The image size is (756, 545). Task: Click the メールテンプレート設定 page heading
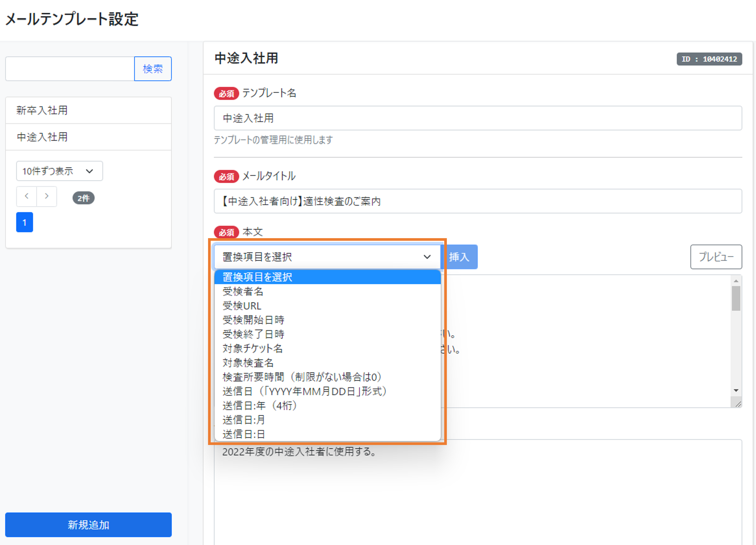72,19
